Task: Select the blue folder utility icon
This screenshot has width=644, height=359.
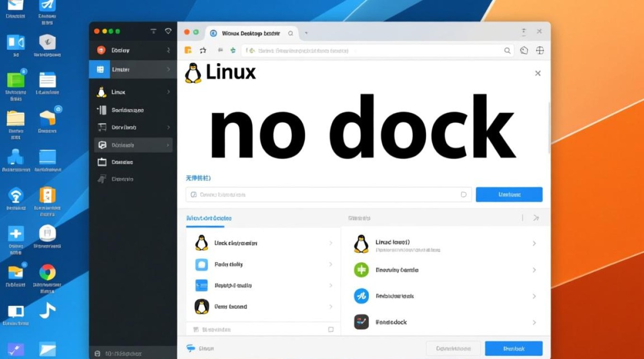Action: tap(201, 264)
